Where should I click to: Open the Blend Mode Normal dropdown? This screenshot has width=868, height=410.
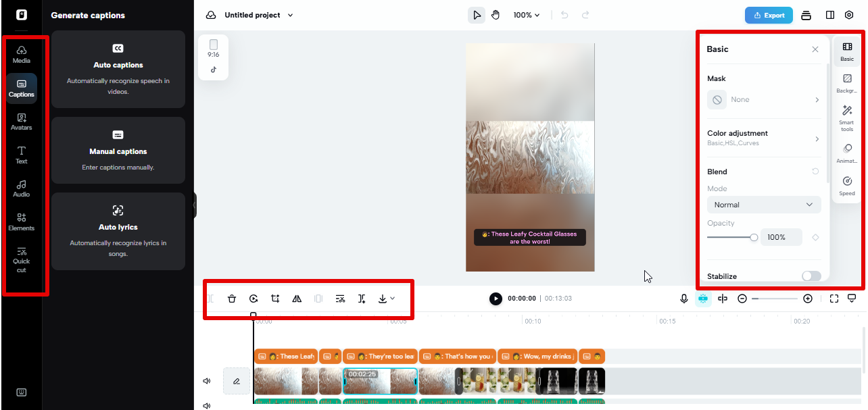764,205
